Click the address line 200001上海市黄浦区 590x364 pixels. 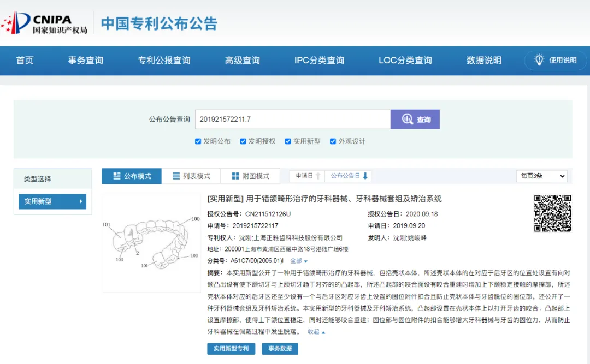pyautogui.click(x=286, y=249)
